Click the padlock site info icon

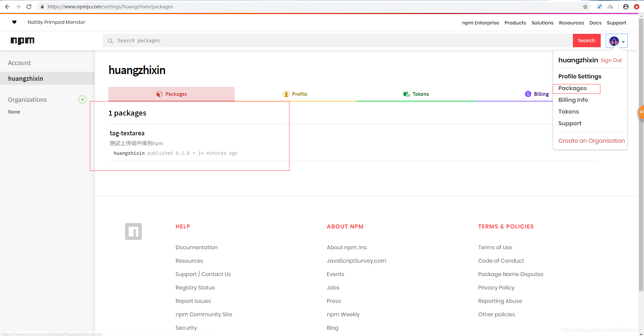coord(42,7)
